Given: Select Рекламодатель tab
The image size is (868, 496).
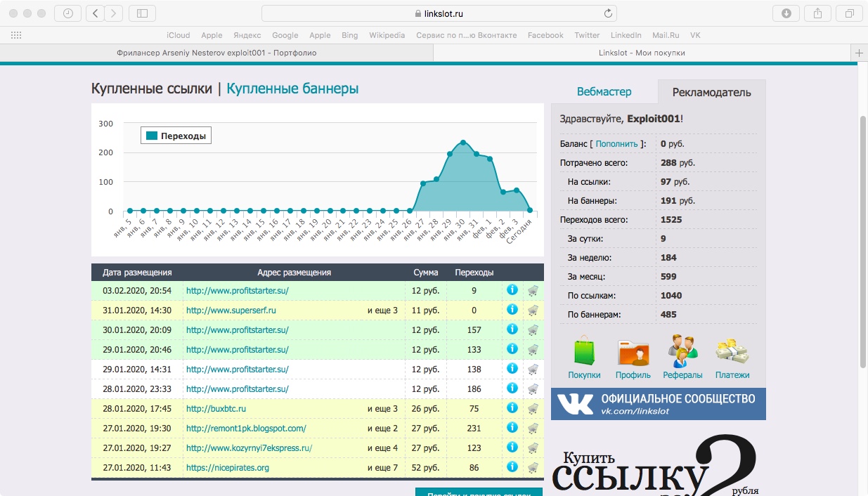Looking at the screenshot, I should click(x=711, y=92).
